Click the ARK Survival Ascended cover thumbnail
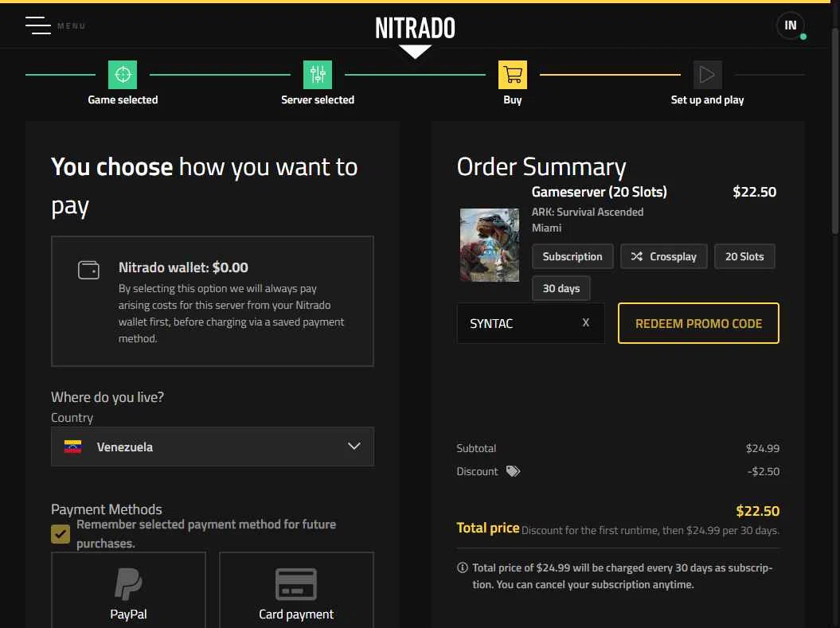 coord(490,245)
